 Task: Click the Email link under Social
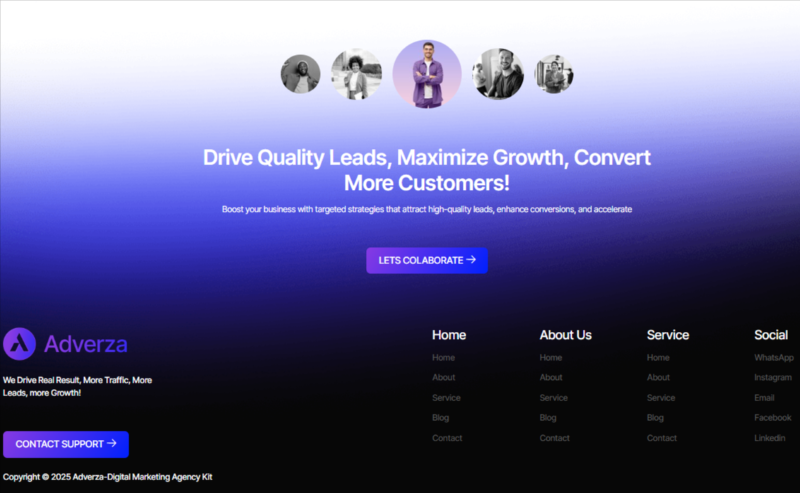click(x=764, y=398)
